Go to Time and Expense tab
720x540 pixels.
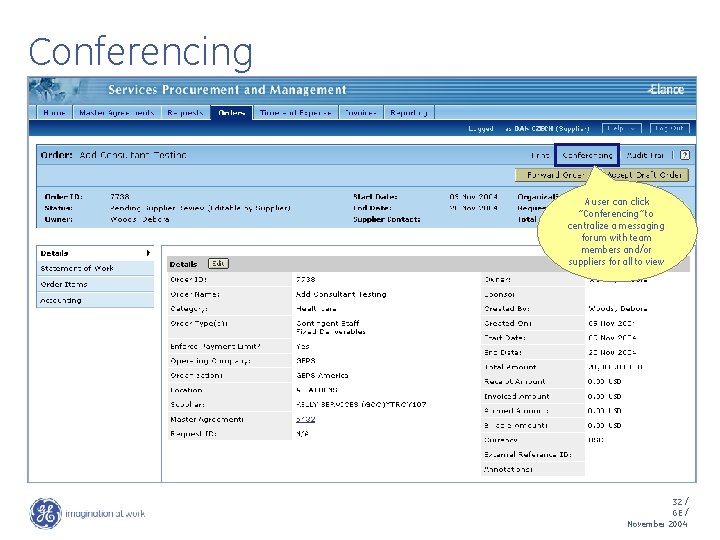(296, 112)
